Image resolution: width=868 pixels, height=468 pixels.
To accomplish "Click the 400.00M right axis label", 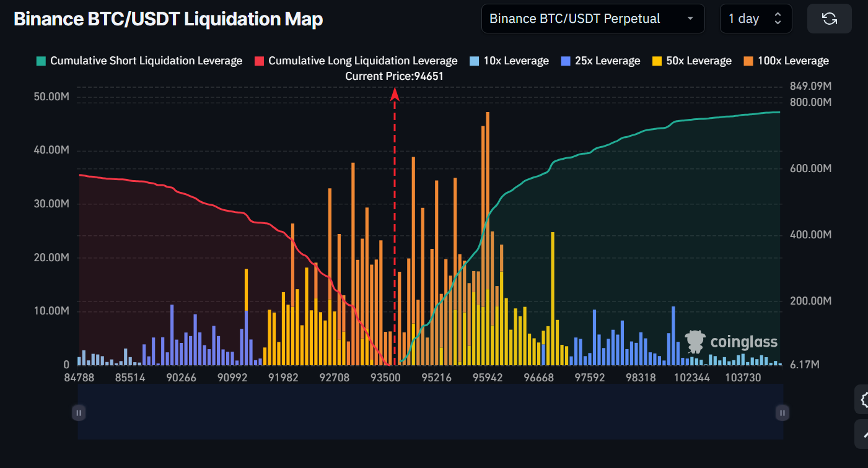I will coord(810,235).
